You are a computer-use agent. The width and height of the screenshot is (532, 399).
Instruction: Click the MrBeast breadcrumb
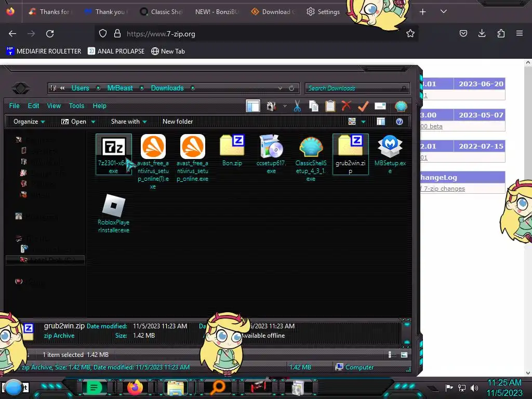(x=120, y=88)
